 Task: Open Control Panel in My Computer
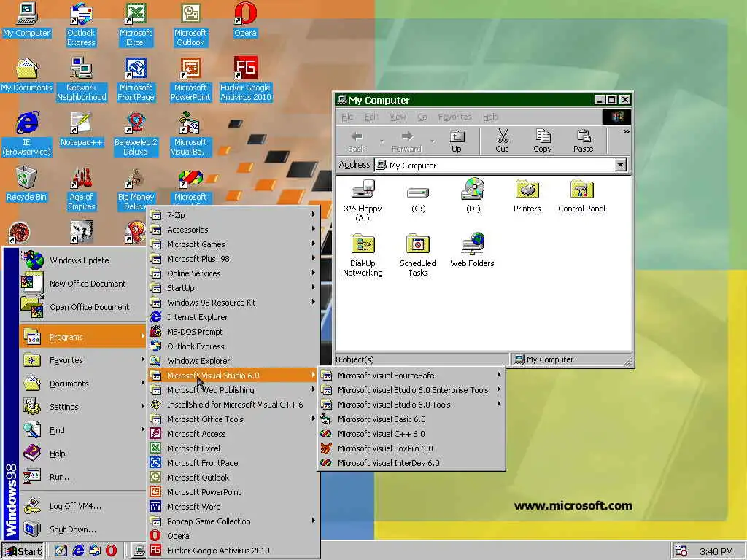click(581, 195)
